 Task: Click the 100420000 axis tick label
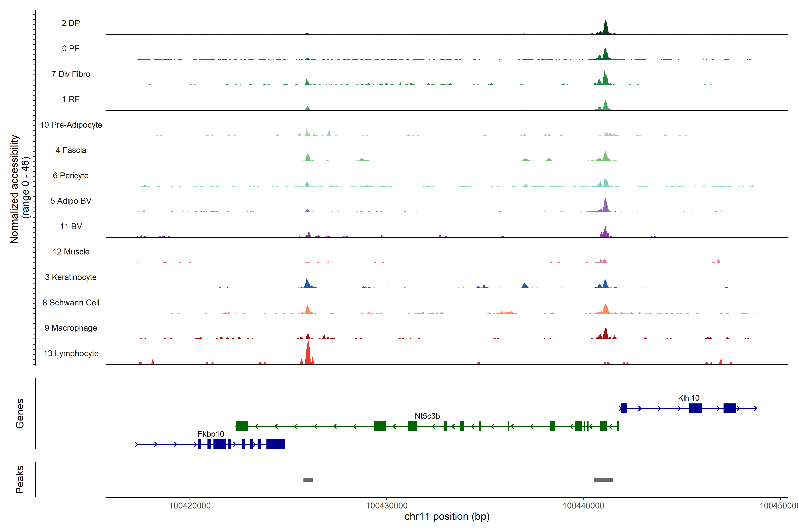pos(190,506)
